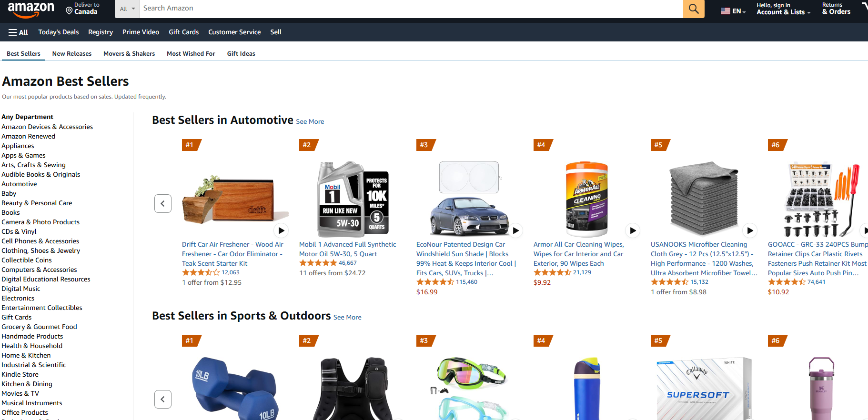Play the Drift Car Air Freshener video
This screenshot has width=868, height=420.
point(281,230)
